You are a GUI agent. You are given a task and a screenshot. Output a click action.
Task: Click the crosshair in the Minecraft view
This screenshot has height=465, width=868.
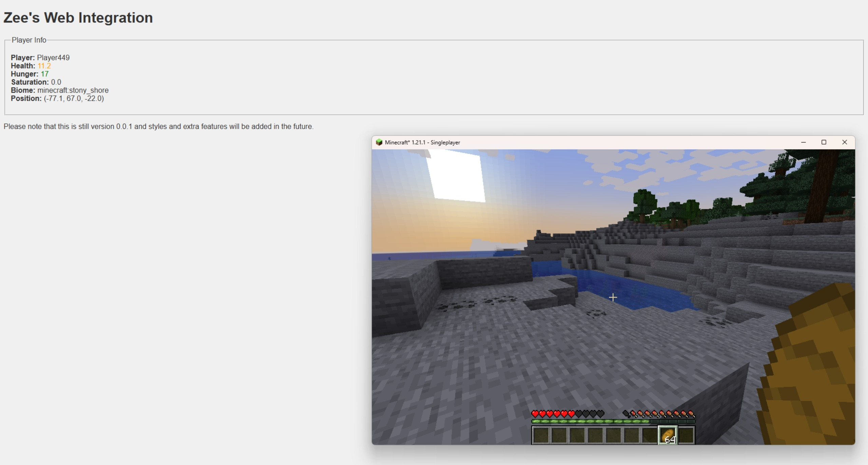[x=613, y=298]
